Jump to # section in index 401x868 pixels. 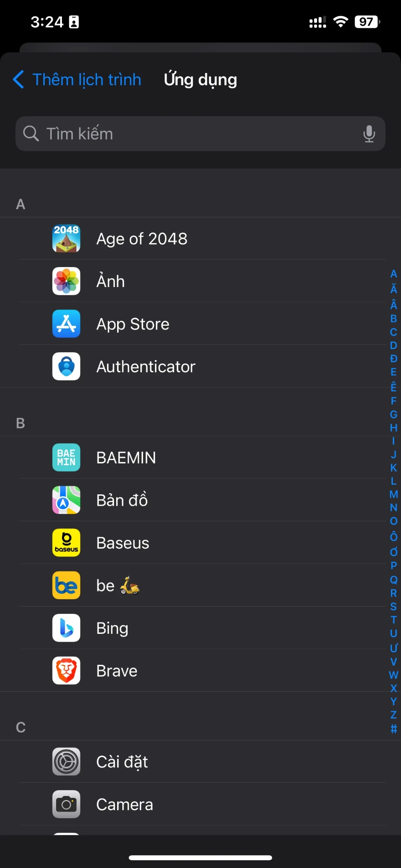click(394, 729)
